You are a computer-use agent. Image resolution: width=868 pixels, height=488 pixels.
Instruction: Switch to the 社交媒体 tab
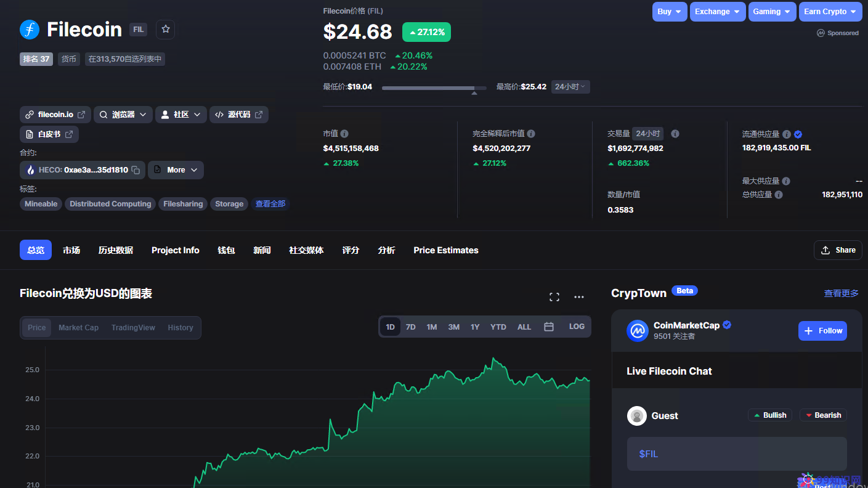[306, 250]
